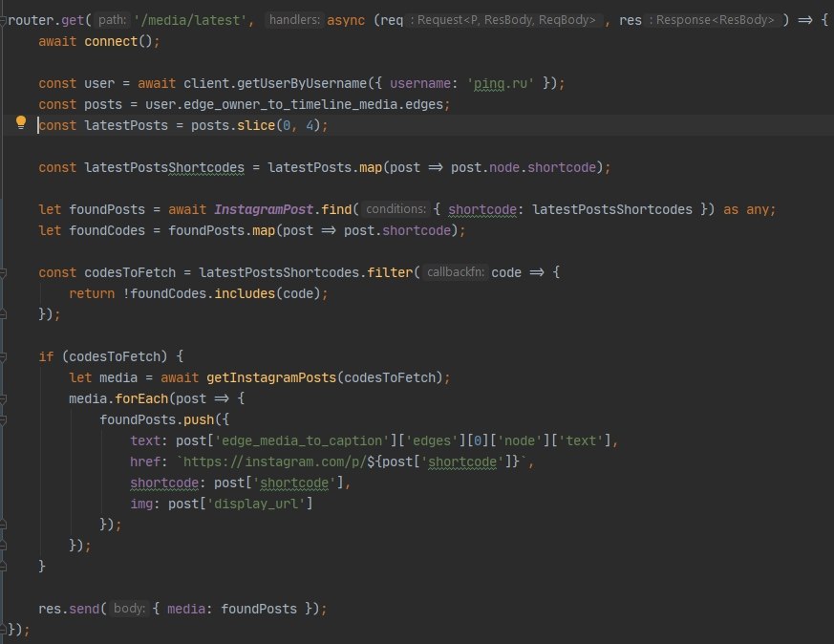The height and width of the screenshot is (644, 834).
Task: Click the 'foundCodes' let declaration
Action: pyautogui.click(x=107, y=231)
